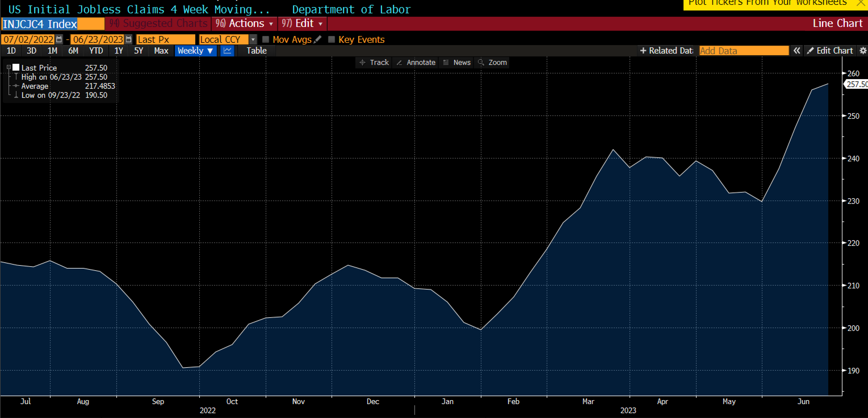Image resolution: width=868 pixels, height=418 pixels.
Task: Open the Actions menu
Action: click(244, 23)
